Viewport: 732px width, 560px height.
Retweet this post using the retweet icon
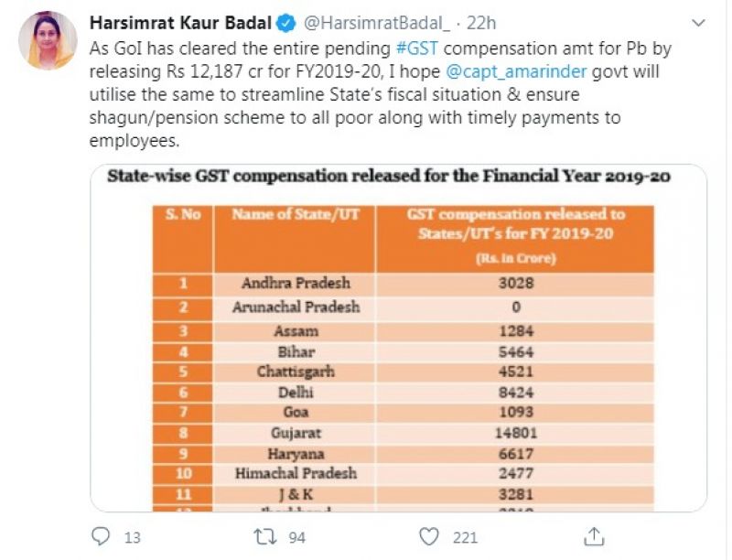[x=265, y=536]
